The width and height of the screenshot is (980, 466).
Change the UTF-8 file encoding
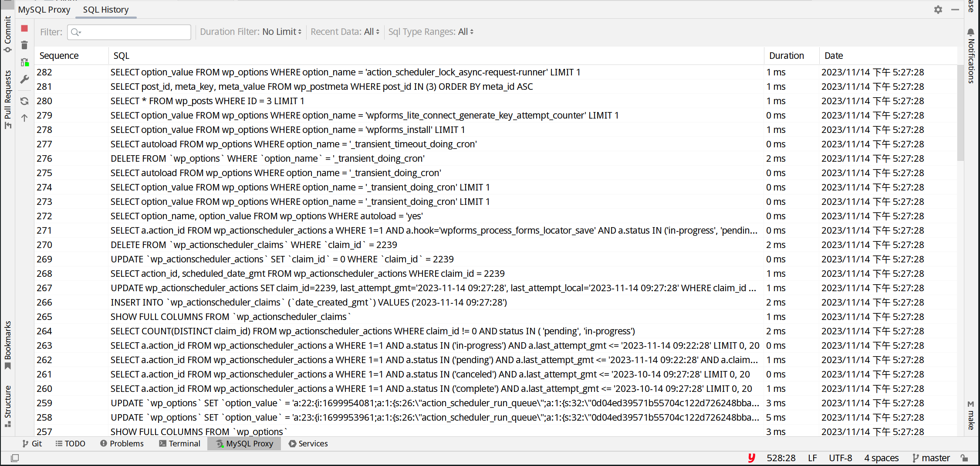[x=840, y=458]
